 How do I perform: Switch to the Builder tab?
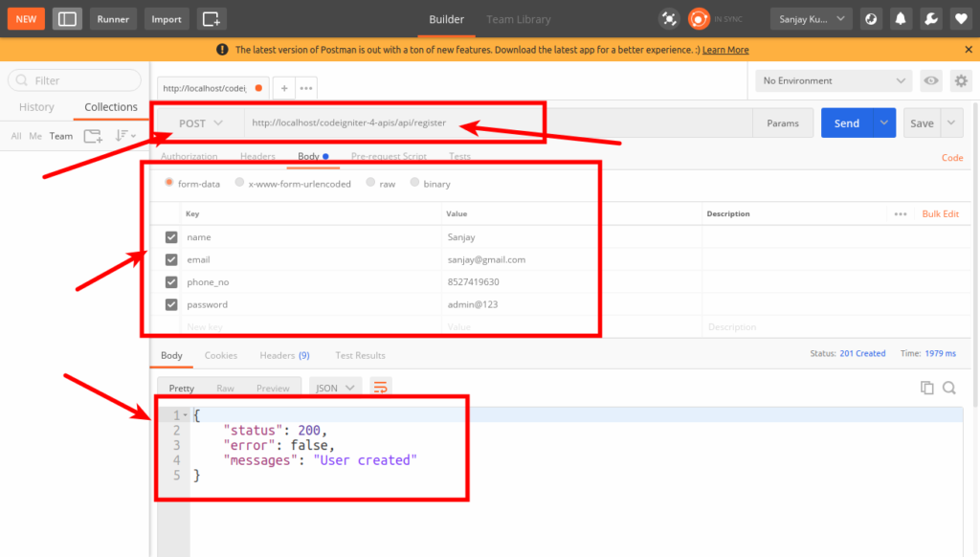pyautogui.click(x=446, y=19)
